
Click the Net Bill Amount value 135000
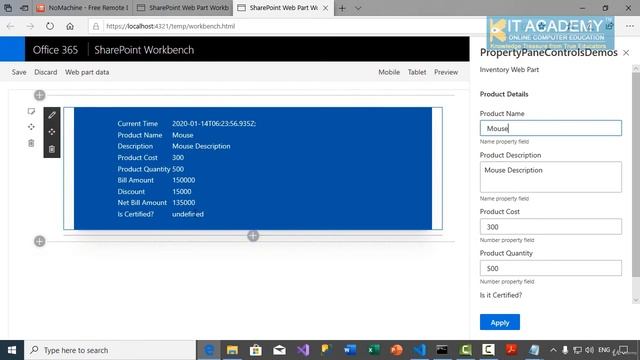point(184,202)
